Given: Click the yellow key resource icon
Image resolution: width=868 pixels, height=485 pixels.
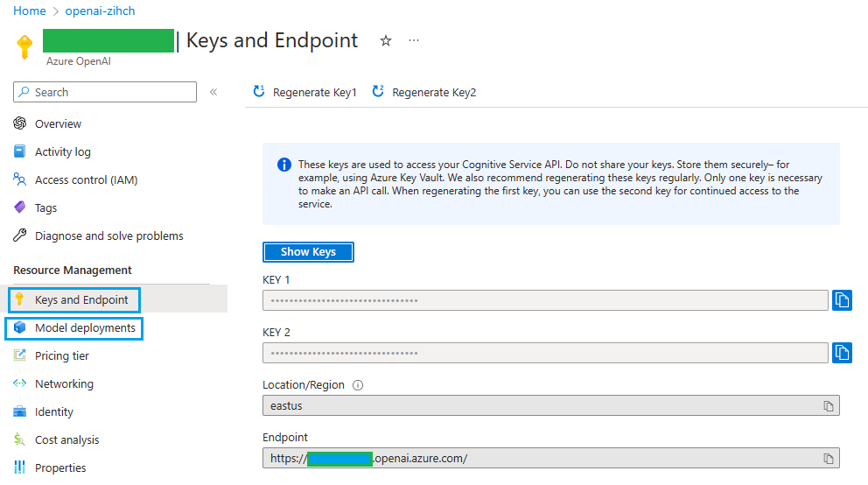Looking at the screenshot, I should [x=24, y=46].
